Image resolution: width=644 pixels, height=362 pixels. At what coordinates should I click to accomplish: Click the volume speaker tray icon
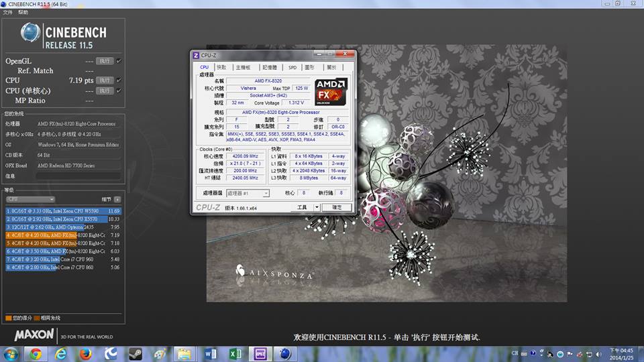point(599,354)
